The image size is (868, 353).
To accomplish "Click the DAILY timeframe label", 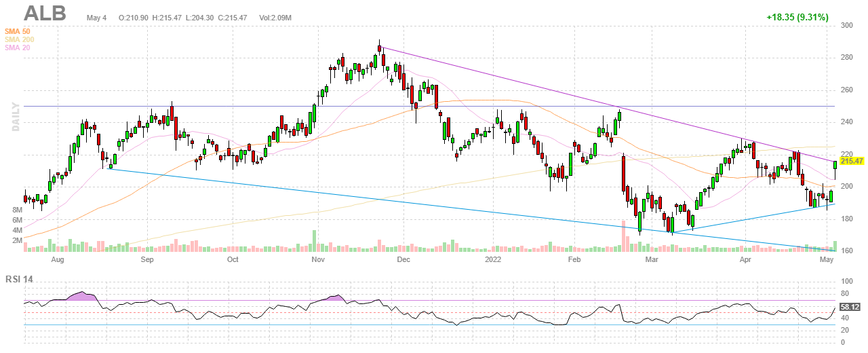I will click(15, 117).
